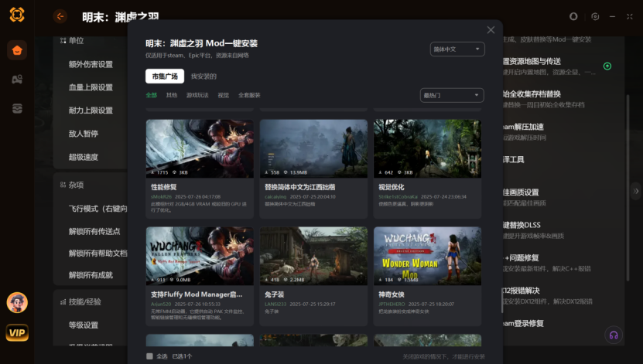
Task: Click author name LANSI233
Action: 275,304
